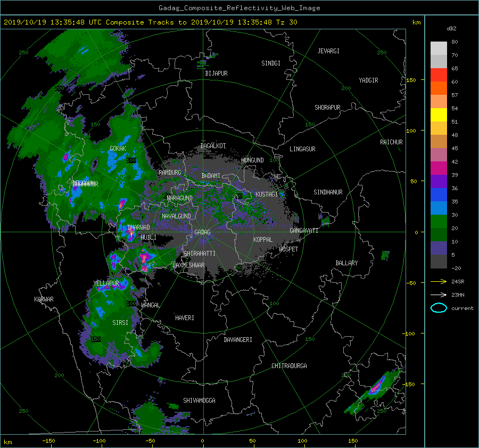
Task: Click the JEVARGI city label
Action: [328, 51]
